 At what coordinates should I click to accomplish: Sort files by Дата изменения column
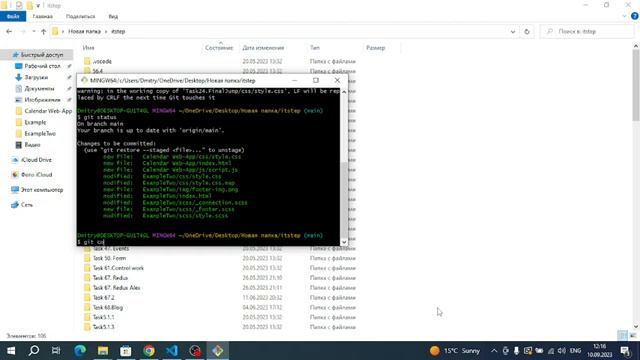(263, 48)
